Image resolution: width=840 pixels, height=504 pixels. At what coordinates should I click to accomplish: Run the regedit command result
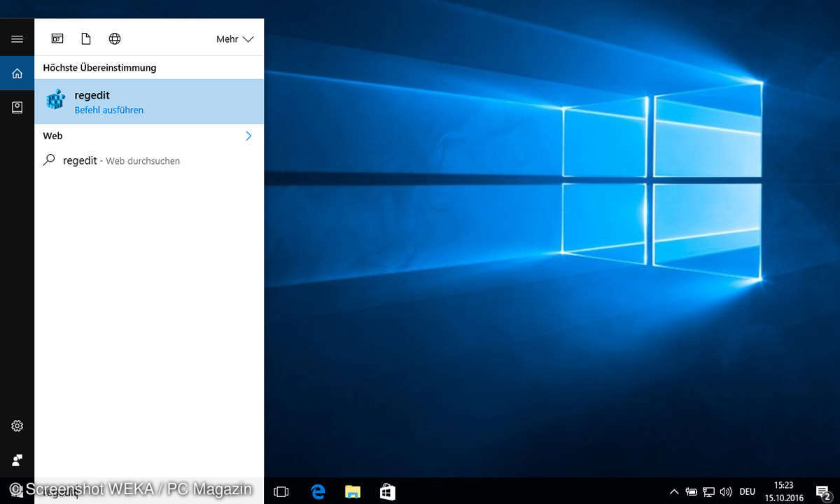point(149,101)
